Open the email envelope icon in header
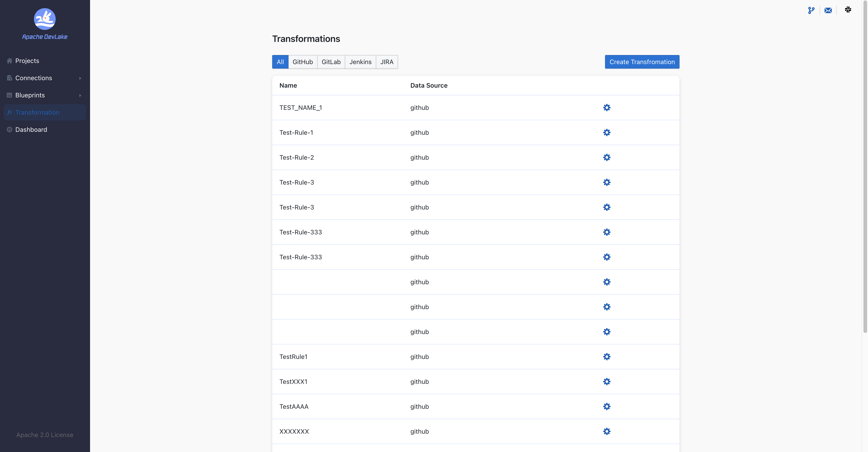The image size is (868, 452). tap(828, 10)
